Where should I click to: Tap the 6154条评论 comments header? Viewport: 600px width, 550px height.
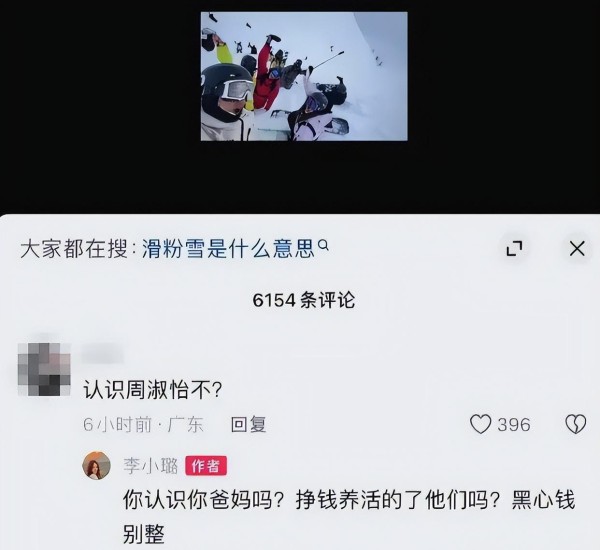pyautogui.click(x=304, y=300)
